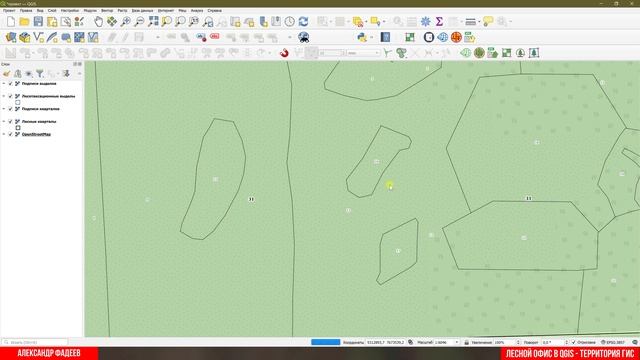
Task: Open the scale Масштаб dropdown
Action: [x=457, y=342]
